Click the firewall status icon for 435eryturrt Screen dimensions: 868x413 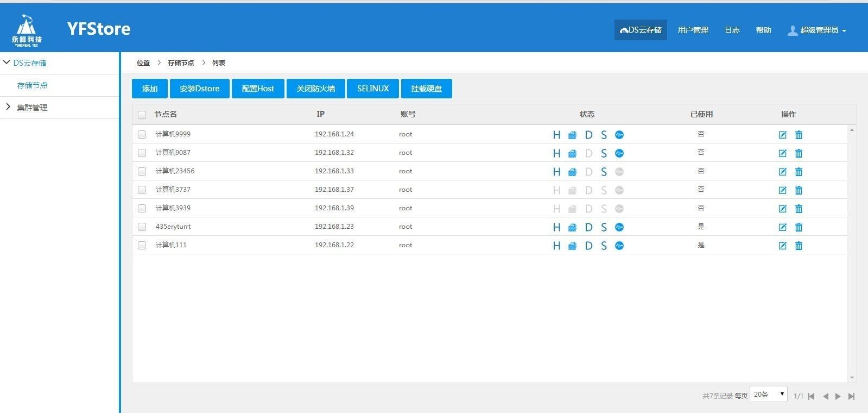click(x=572, y=227)
